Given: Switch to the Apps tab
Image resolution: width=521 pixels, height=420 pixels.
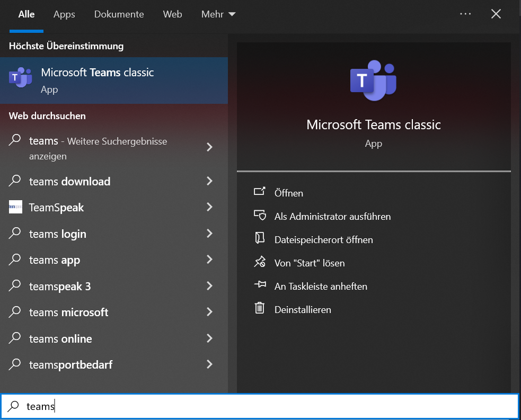Looking at the screenshot, I should click(64, 14).
